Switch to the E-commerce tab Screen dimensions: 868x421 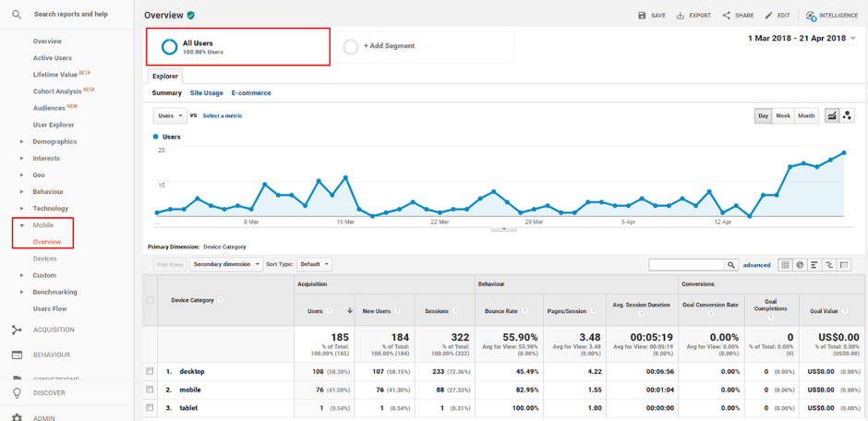[251, 93]
